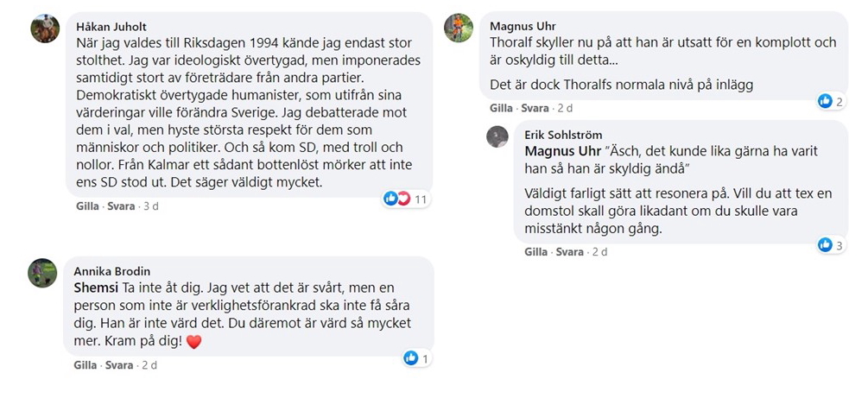
Task: Like Håkan Juholt's comment with Gilla
Action: point(86,207)
